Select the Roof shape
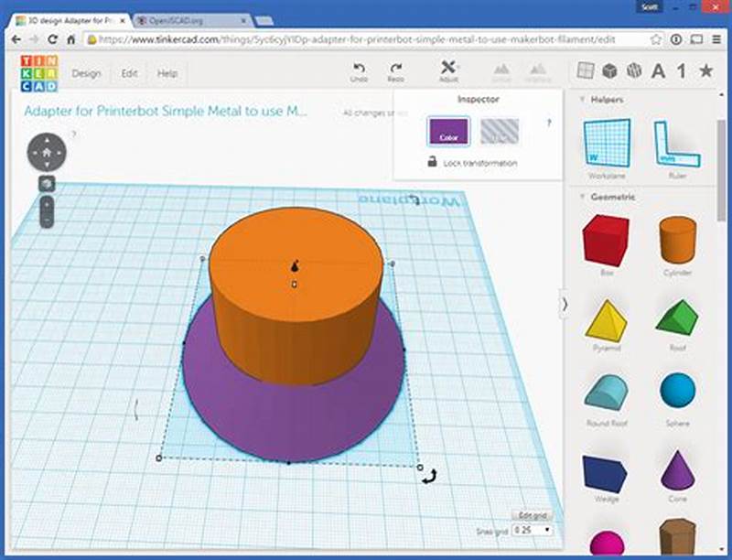Screen dimensions: 732x560 coord(677,320)
